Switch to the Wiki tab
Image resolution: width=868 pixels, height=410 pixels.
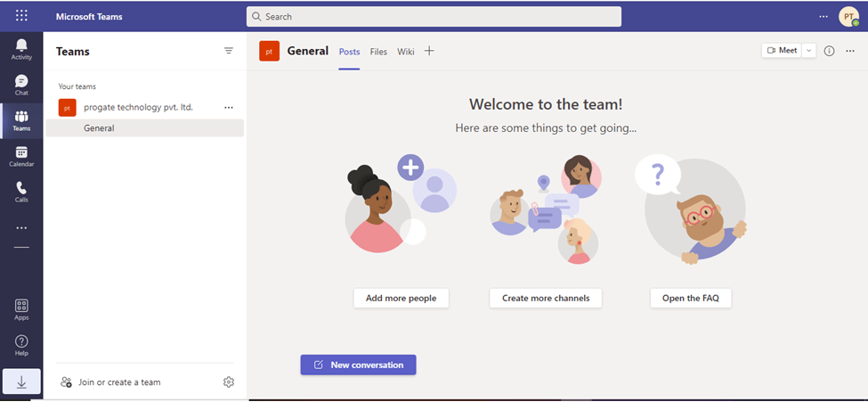pos(405,52)
